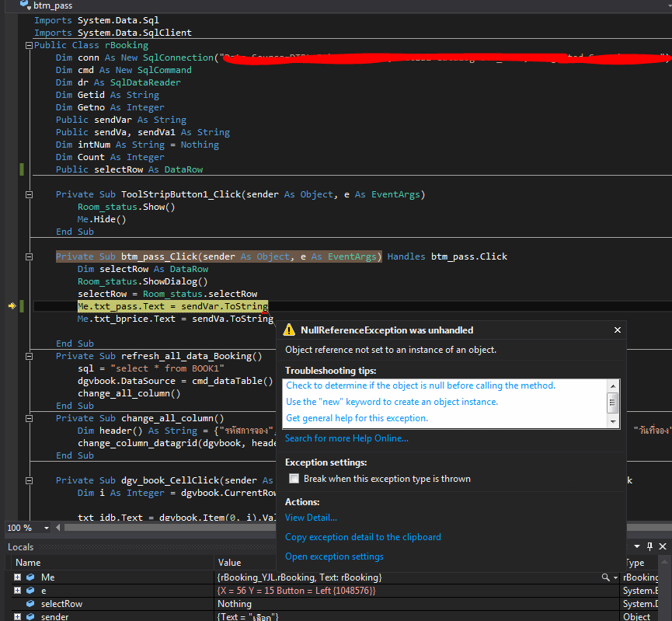Expand the sender variable in Locals
The height and width of the screenshot is (621, 672).
coord(18,616)
